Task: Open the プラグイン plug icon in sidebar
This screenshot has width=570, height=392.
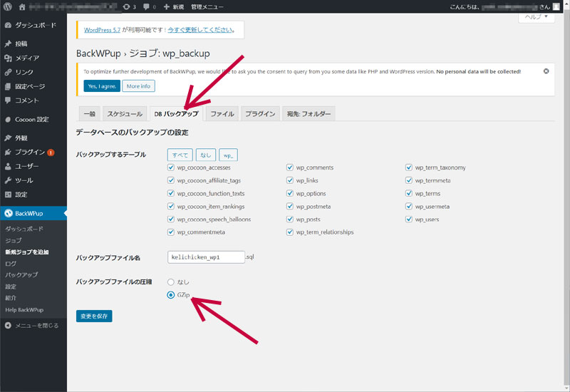Action: [8, 152]
